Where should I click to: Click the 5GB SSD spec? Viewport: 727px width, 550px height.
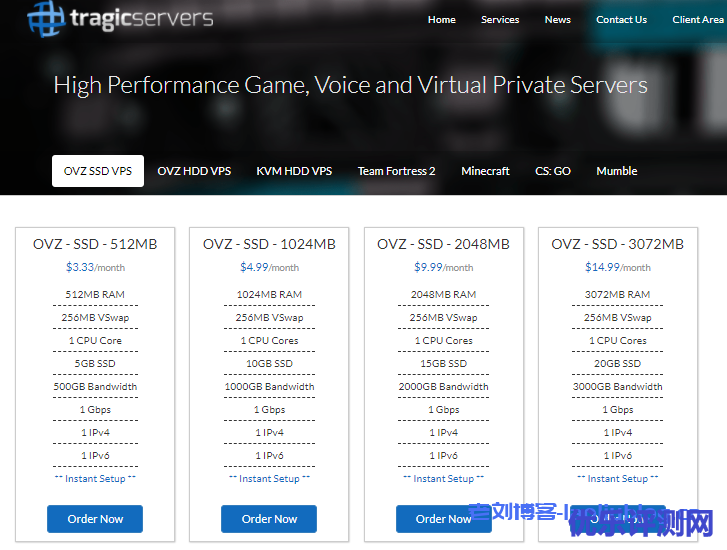95,364
